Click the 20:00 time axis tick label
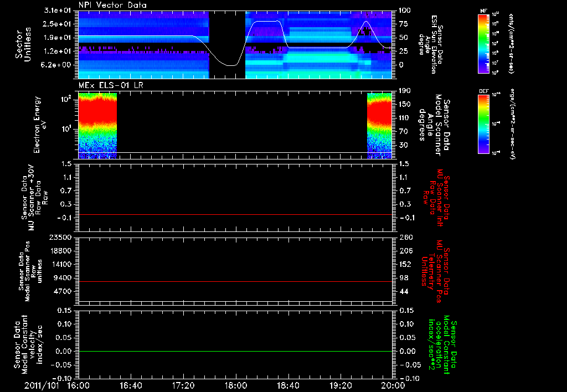This screenshot has height=392, width=567. (x=393, y=385)
